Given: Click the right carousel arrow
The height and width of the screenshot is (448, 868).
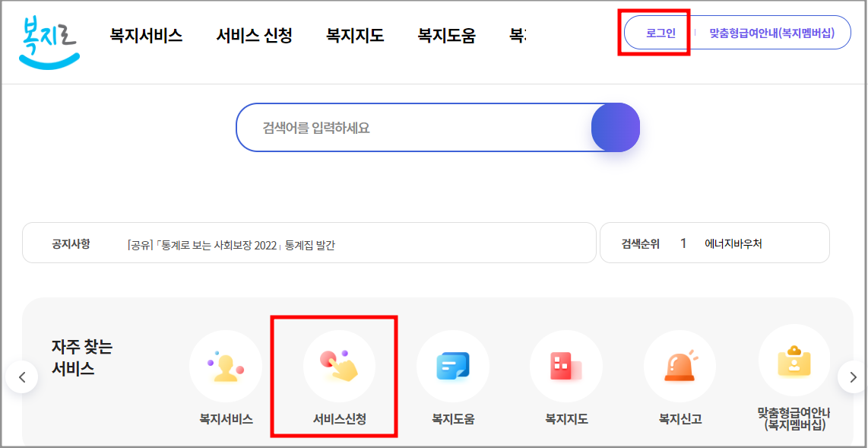Looking at the screenshot, I should tap(852, 376).
